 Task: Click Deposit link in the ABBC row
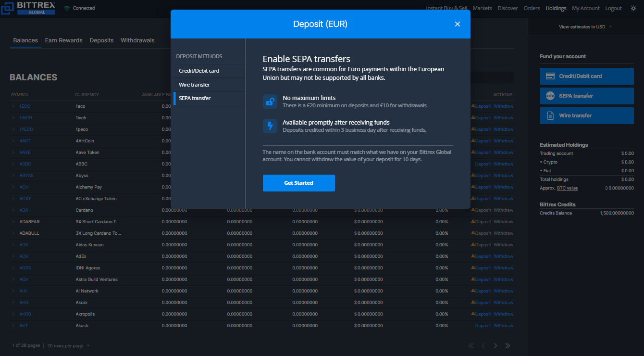(x=483, y=164)
